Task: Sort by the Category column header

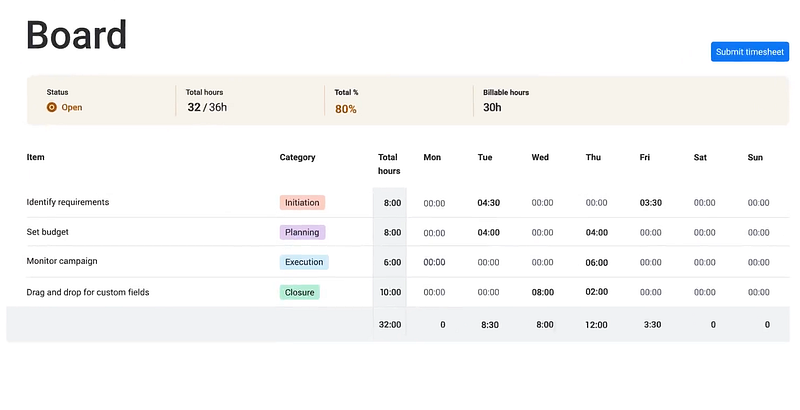Action: (x=297, y=157)
